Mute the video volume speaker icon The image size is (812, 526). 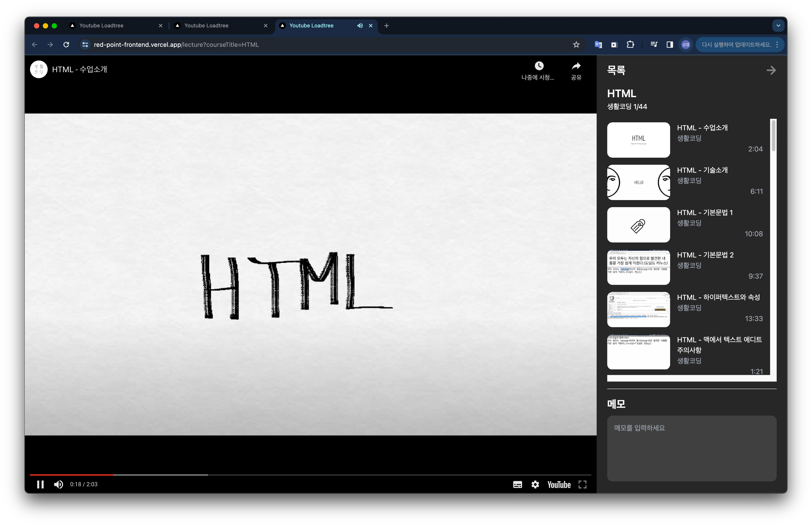pyautogui.click(x=58, y=484)
